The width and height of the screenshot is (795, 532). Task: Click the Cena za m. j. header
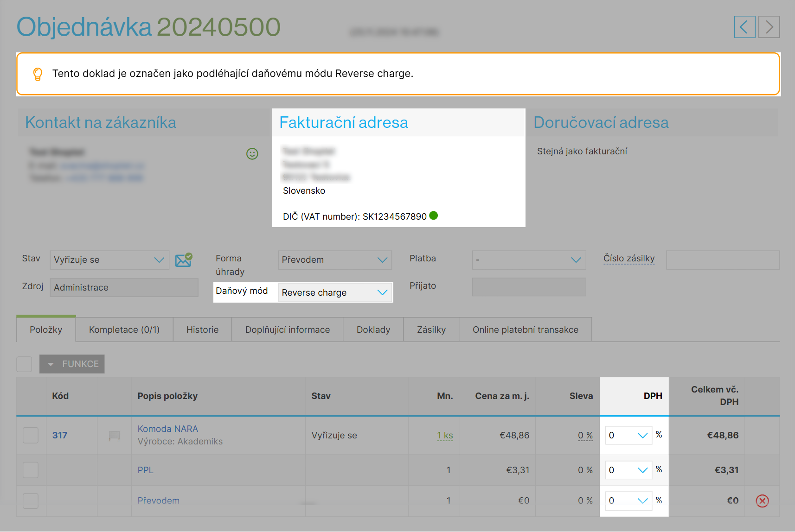tap(502, 396)
